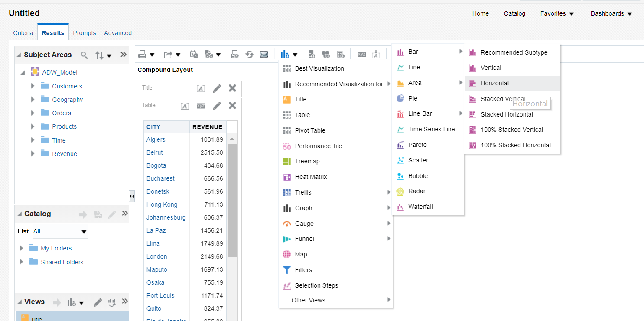Open the Dashboards dropdown menu
This screenshot has width=644, height=321.
[611, 13]
